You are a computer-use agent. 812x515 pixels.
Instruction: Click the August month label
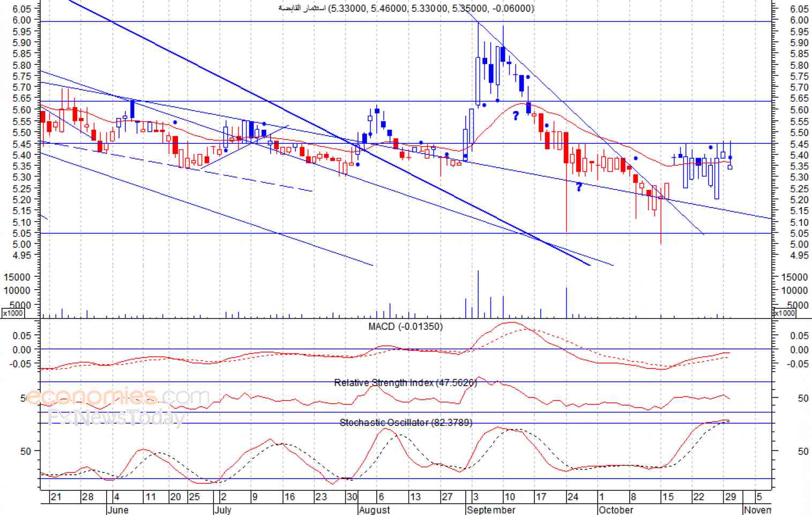[x=374, y=510]
